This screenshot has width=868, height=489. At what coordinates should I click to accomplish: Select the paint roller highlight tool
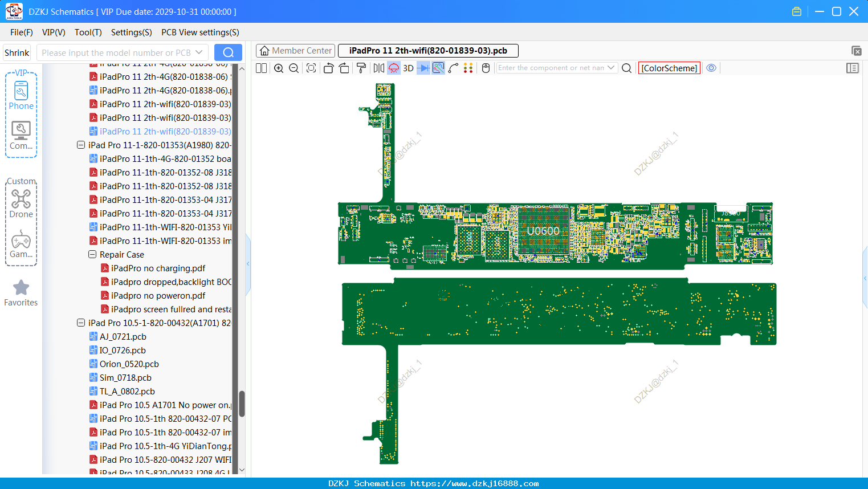click(361, 68)
